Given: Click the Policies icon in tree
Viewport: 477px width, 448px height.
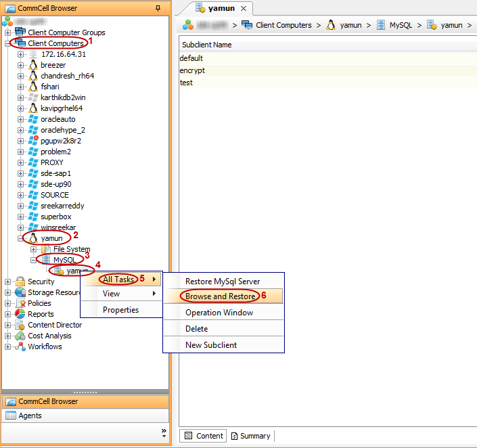Looking at the screenshot, I should (20, 303).
